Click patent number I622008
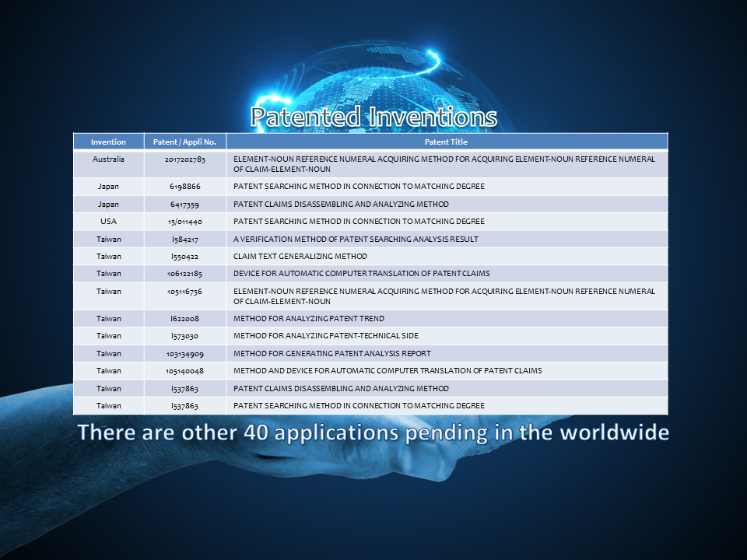This screenshot has height=560, width=747. [185, 319]
